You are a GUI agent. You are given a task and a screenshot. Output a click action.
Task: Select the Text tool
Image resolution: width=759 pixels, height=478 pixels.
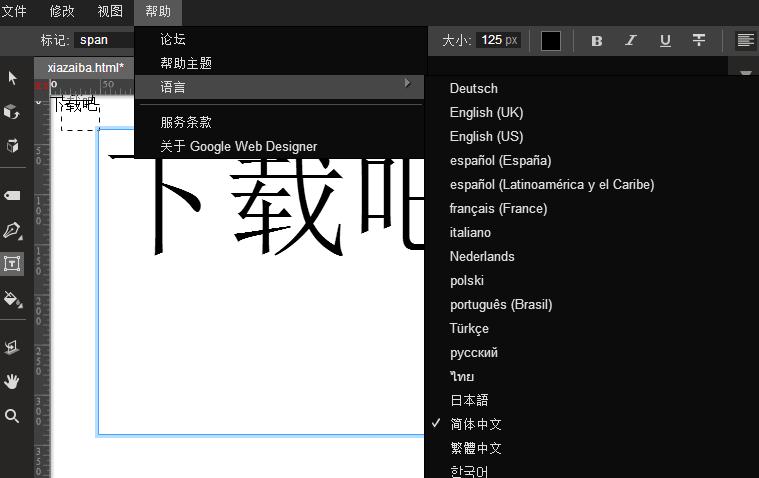click(x=13, y=264)
